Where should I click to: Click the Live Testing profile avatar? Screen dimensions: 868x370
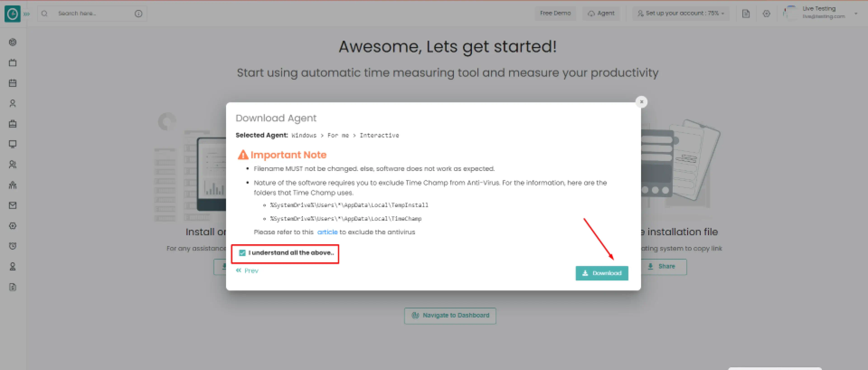(x=790, y=13)
